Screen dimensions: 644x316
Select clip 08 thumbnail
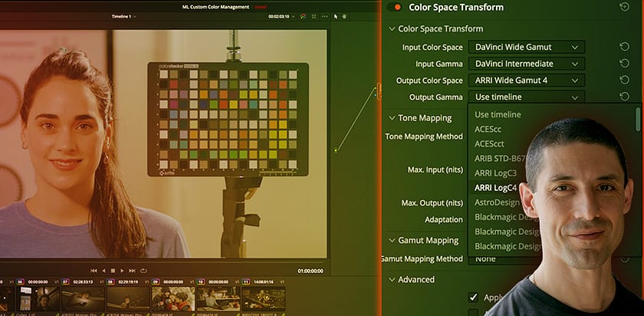[x=128, y=298]
